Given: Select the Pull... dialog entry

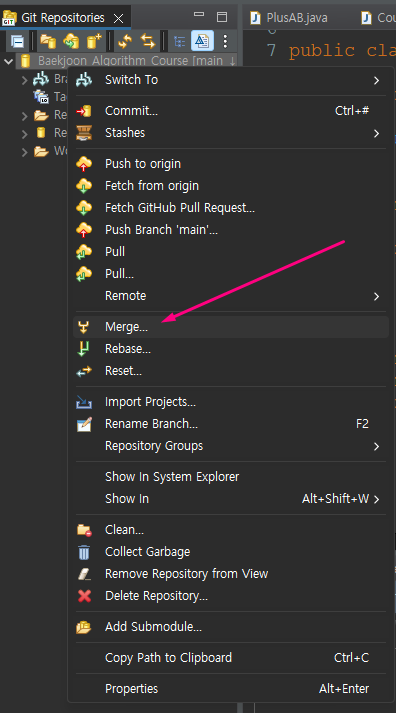Looking at the screenshot, I should click(x=231, y=274).
